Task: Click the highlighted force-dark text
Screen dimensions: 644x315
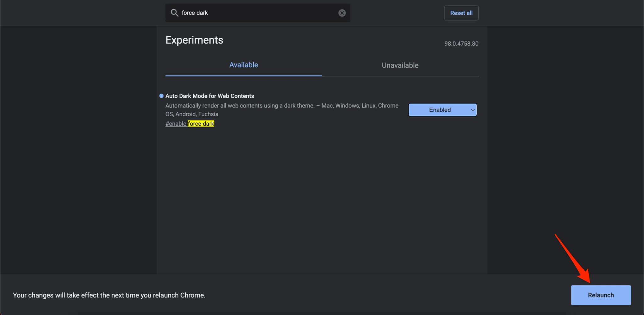Action: (201, 124)
